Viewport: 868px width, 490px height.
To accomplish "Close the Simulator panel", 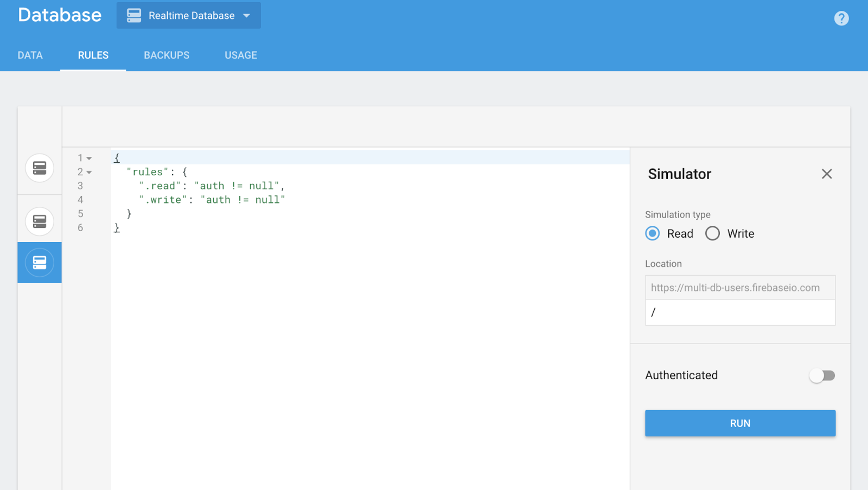I will (x=826, y=174).
